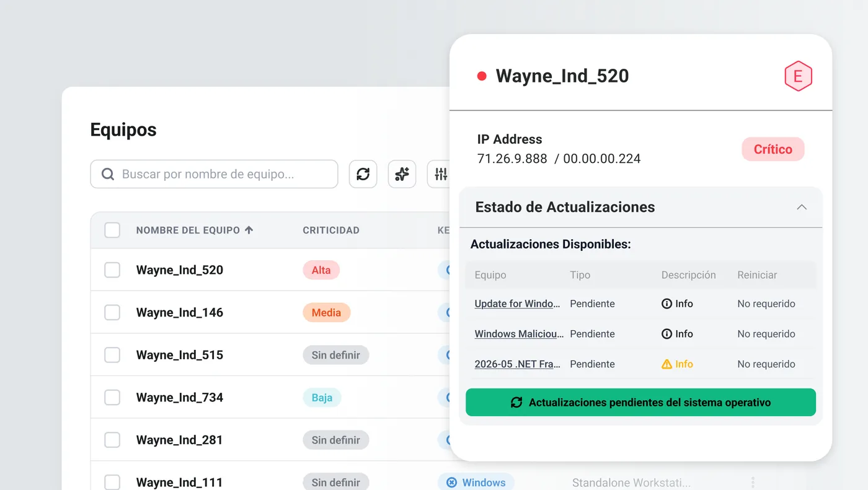Image resolution: width=868 pixels, height=490 pixels.
Task: Click the Media criticality badge
Action: click(326, 312)
